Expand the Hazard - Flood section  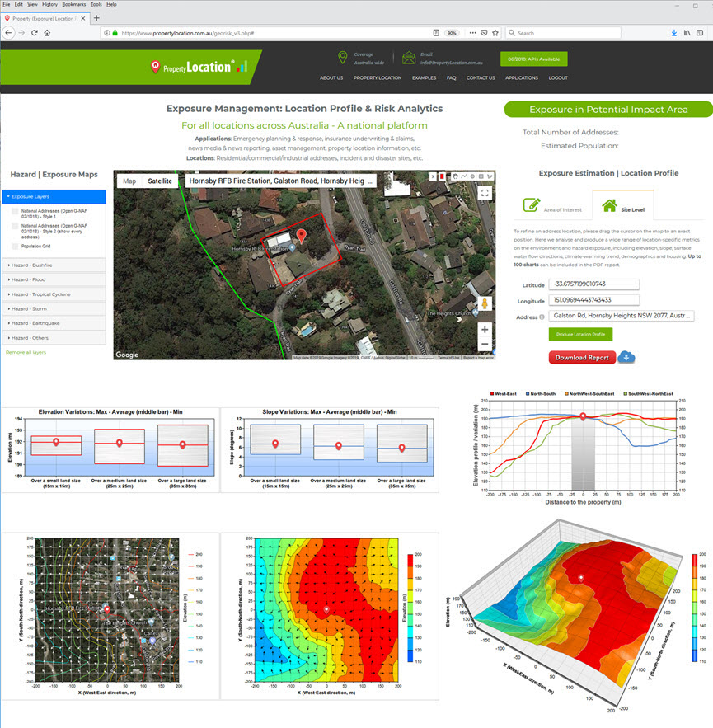coord(54,279)
